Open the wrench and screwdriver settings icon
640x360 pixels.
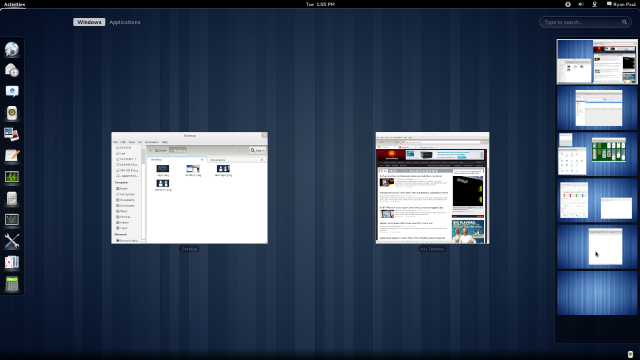tap(12, 241)
